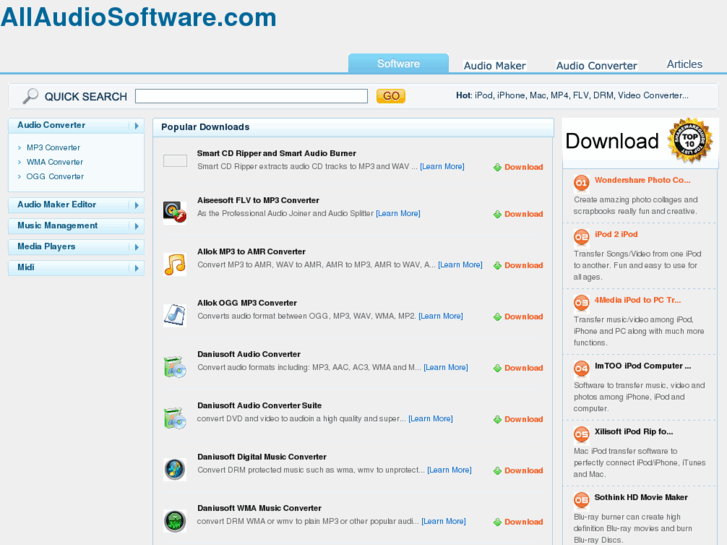The height and width of the screenshot is (545, 727).
Task: Click the Media Players category label
Action: pyautogui.click(x=46, y=246)
